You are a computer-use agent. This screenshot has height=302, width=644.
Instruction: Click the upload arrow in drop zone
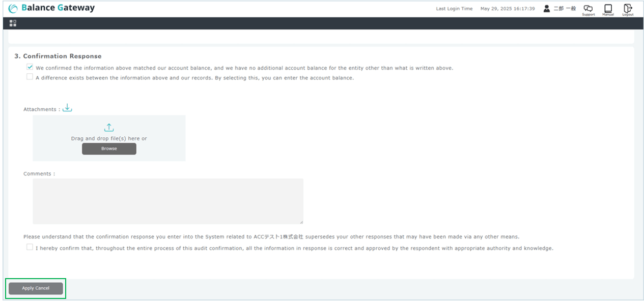pyautogui.click(x=109, y=128)
